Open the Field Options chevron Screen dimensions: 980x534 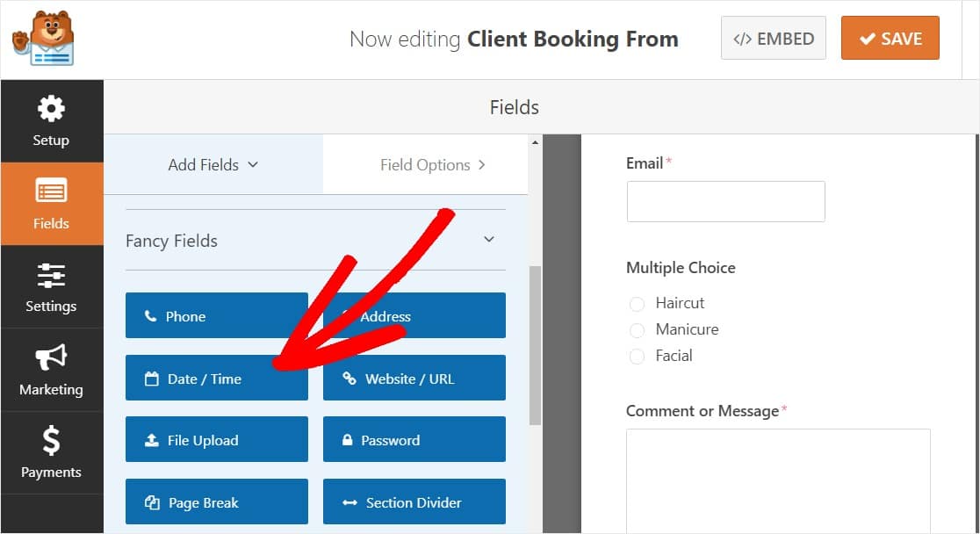(x=481, y=164)
